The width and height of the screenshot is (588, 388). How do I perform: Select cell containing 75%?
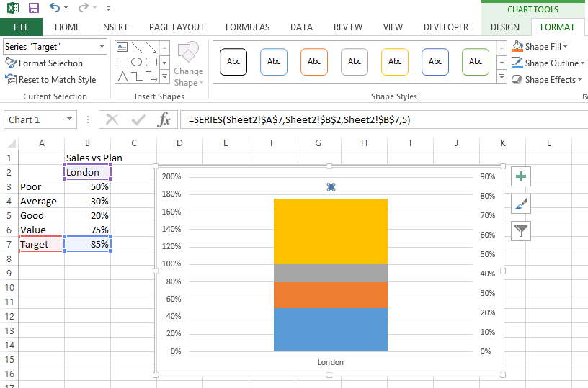tap(87, 230)
